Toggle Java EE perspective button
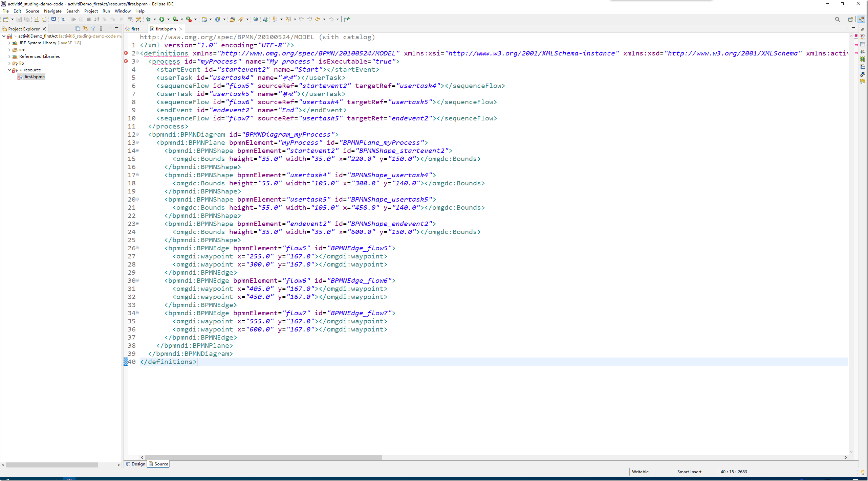This screenshot has width=868, height=481. tap(861, 19)
